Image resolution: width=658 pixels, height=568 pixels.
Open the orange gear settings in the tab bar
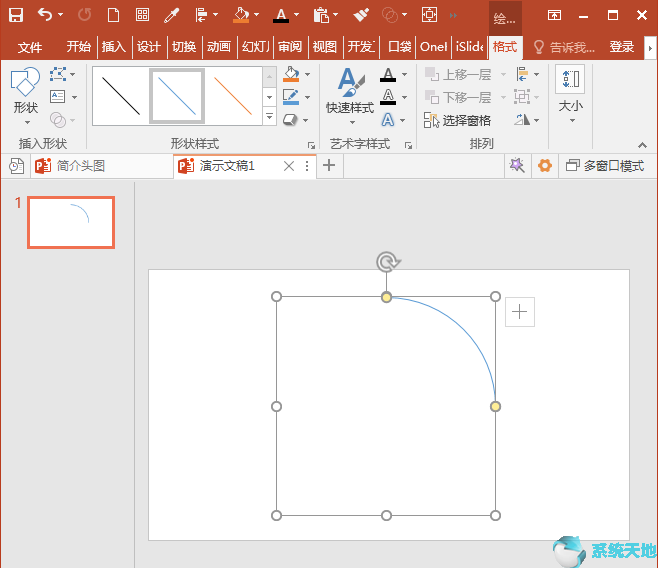click(x=545, y=166)
